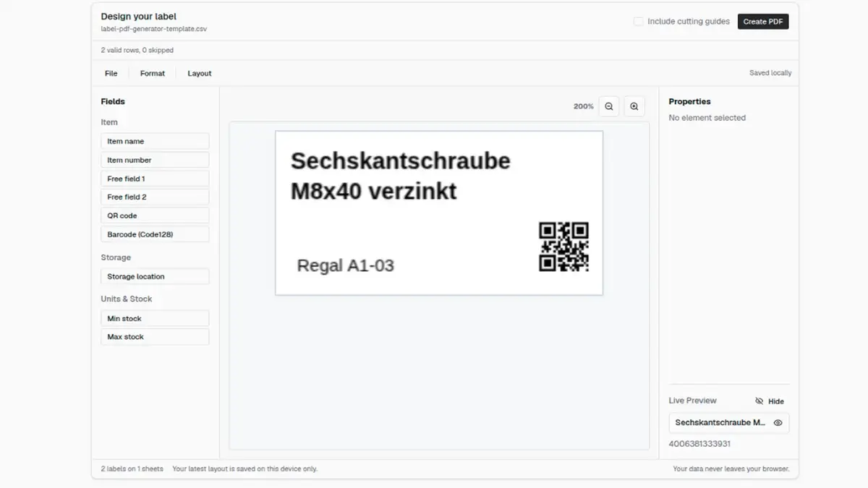Select the Regal A1-03 text on the label
The image size is (868, 488).
346,265
